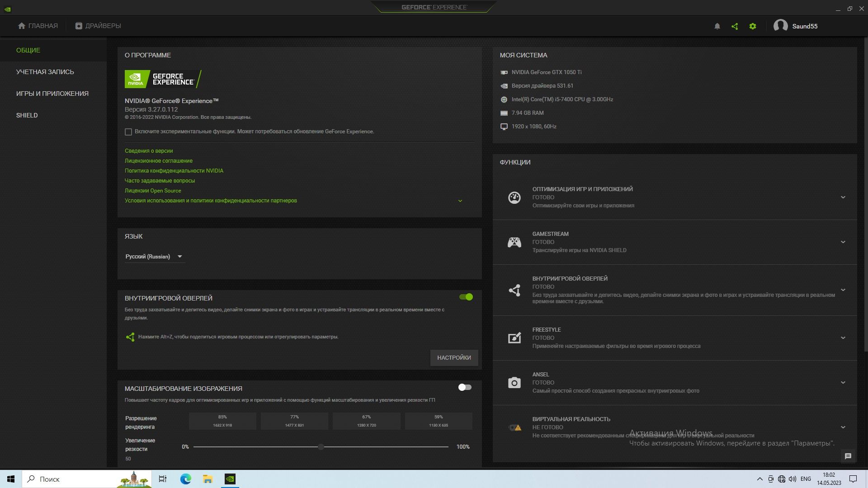Switch to the ДРАЙВЕРЫ tab
The width and height of the screenshot is (868, 488).
[98, 26]
